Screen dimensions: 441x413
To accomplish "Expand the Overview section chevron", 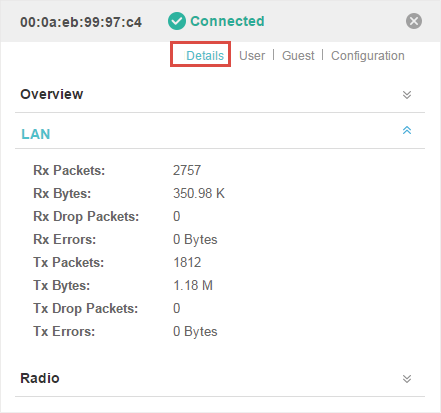I will [407, 95].
